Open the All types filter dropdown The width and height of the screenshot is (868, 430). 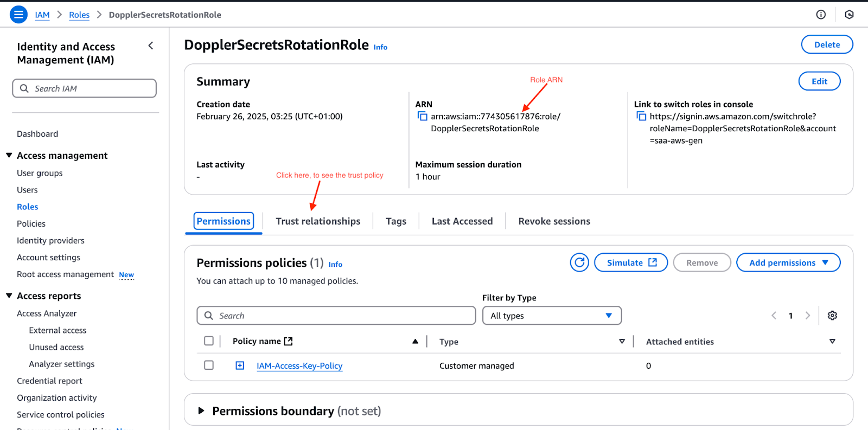pos(552,316)
